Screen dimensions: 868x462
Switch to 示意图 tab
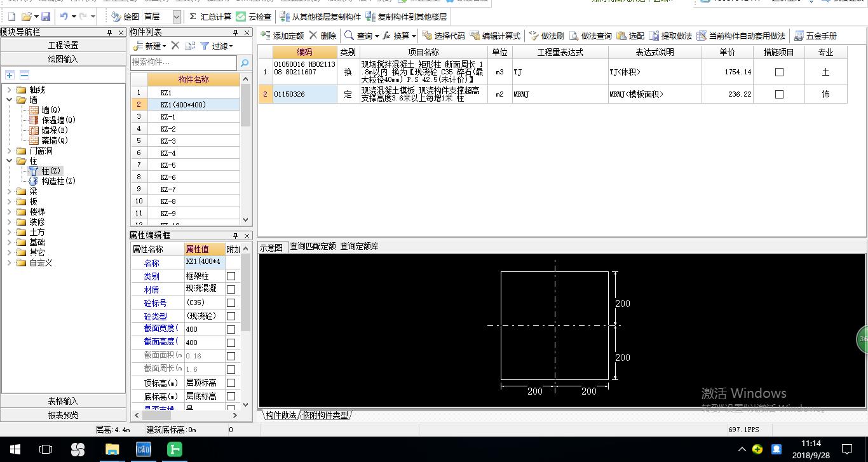271,247
